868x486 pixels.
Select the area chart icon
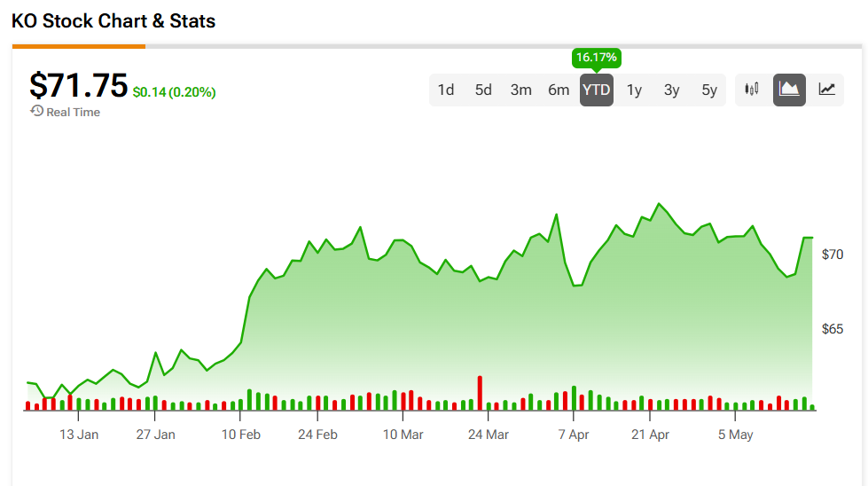[789, 90]
